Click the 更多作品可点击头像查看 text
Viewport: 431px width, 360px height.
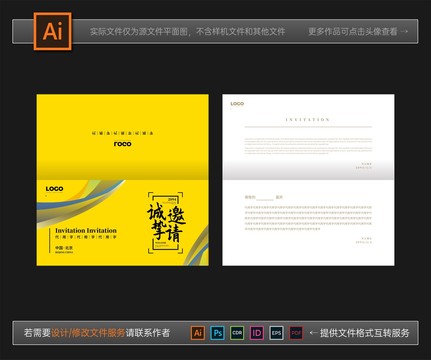(352, 32)
